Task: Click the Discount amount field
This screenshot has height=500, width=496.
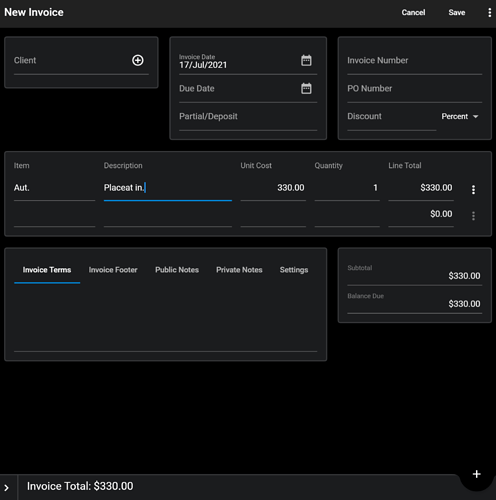Action: click(392, 117)
